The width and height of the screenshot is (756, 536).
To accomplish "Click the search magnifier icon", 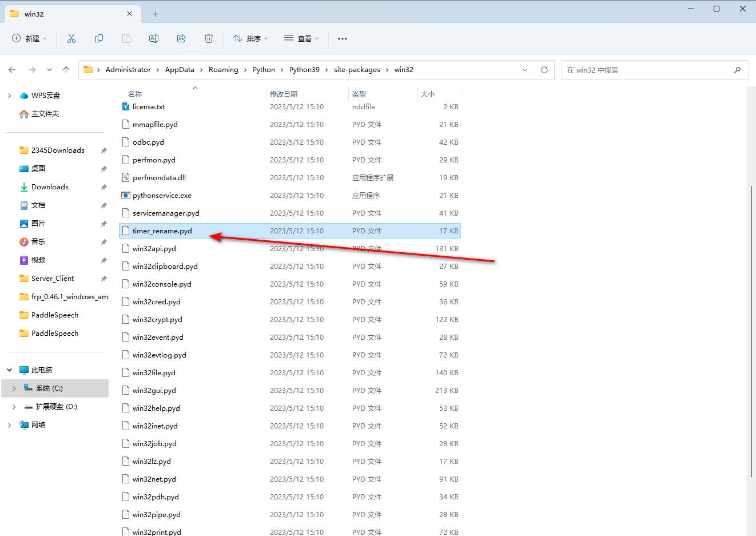I will point(738,70).
